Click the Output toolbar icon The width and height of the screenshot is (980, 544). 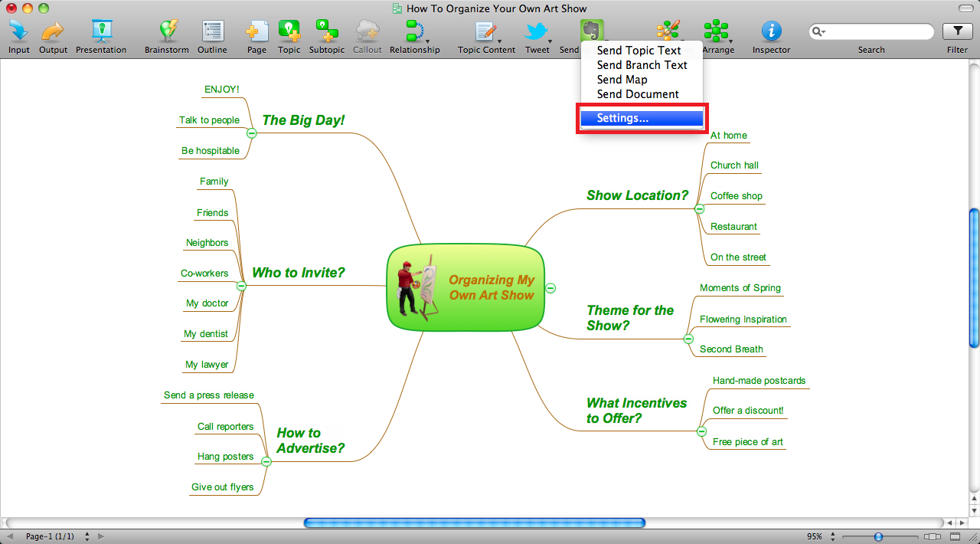(53, 31)
